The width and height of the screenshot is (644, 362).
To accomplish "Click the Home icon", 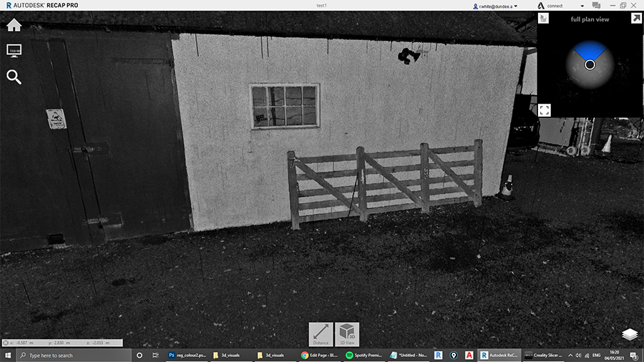I will coord(14,26).
